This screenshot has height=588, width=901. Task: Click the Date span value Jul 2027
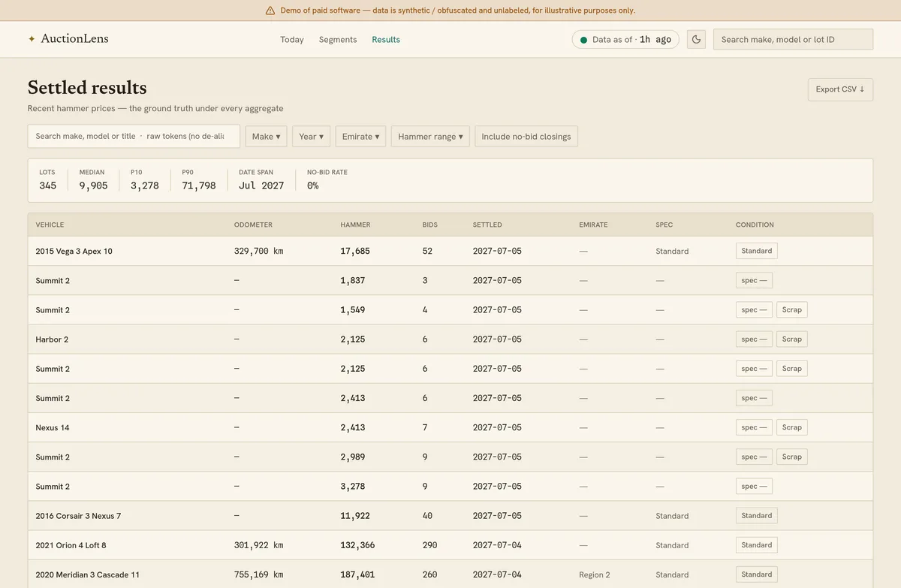click(x=261, y=185)
